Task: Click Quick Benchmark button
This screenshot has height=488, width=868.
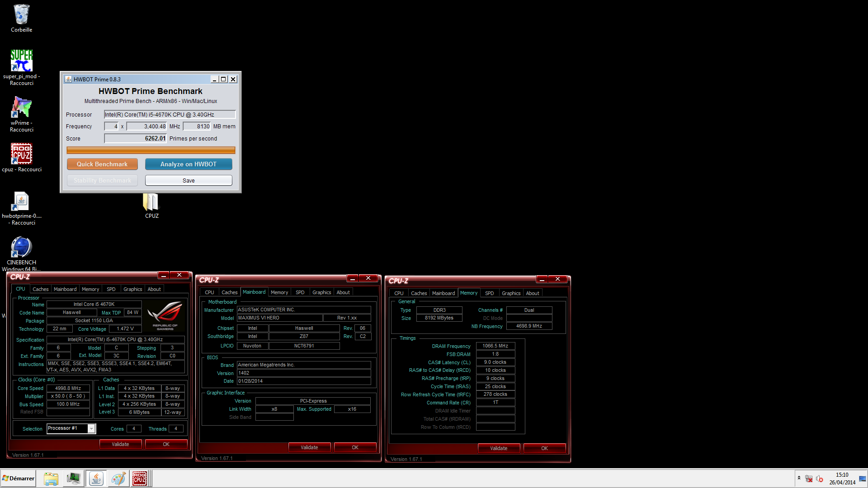Action: click(102, 164)
